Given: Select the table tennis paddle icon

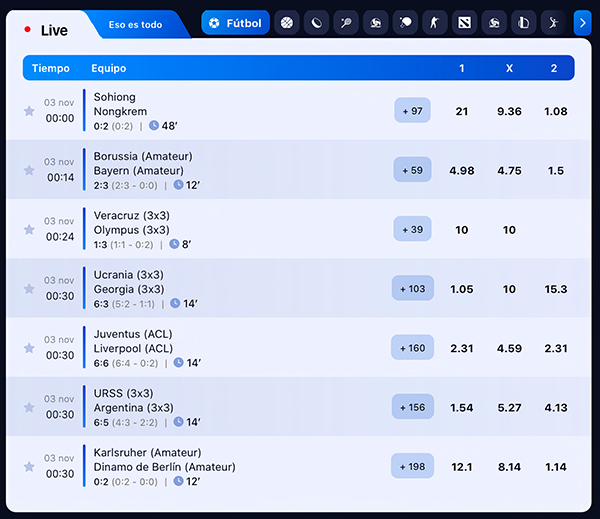Looking at the screenshot, I should (x=405, y=23).
